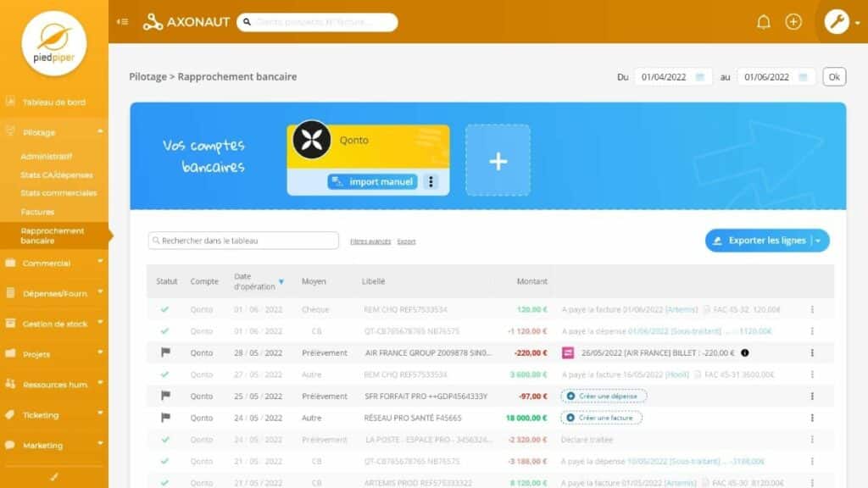Viewport: 868px width, 488px height.
Task: Click the Pilotage breadcrumb link
Action: (x=147, y=77)
